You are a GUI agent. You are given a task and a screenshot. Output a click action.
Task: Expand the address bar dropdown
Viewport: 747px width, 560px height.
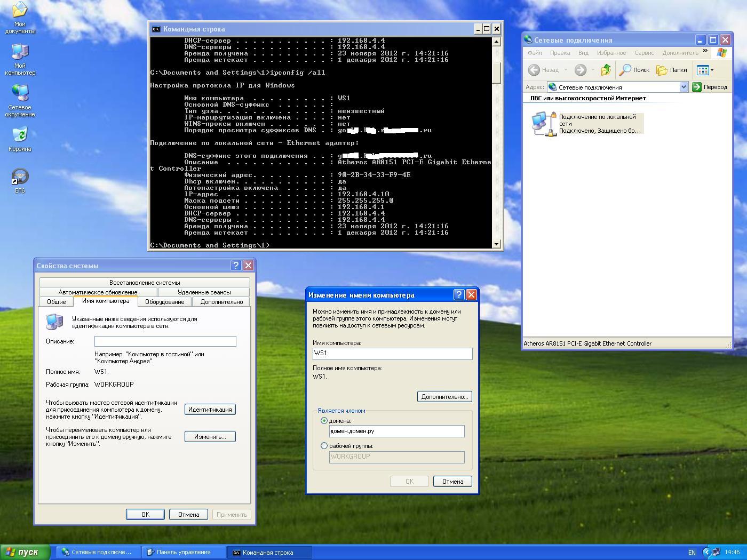click(684, 87)
